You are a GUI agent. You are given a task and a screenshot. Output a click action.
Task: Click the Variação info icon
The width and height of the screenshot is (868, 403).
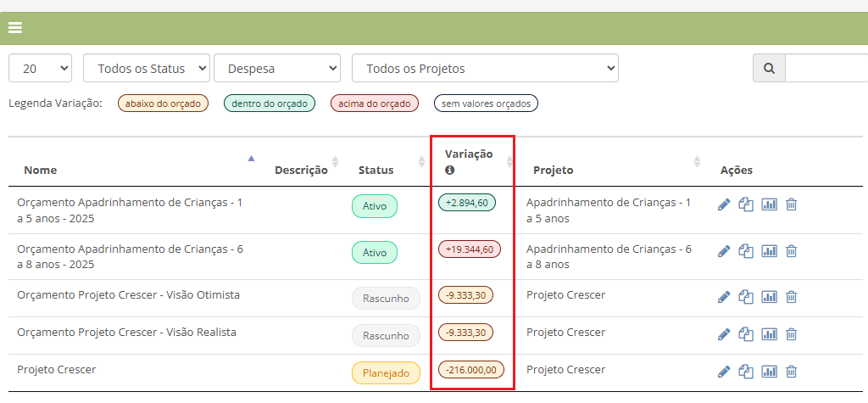click(450, 170)
